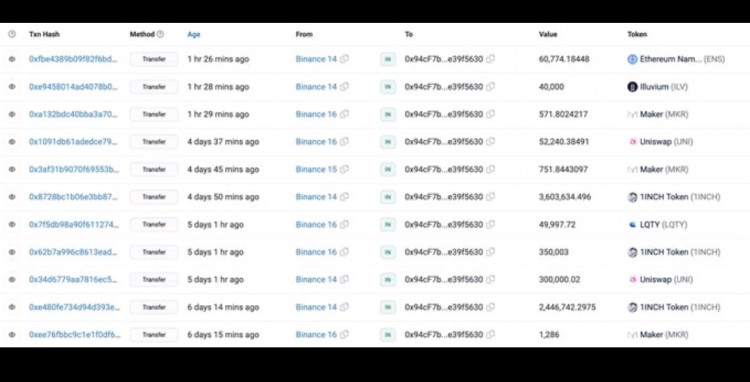Viewport: 750px width, 382px height.
Task: Open transaction hash 0x7f5db98a90f611274
Action: pos(74,224)
